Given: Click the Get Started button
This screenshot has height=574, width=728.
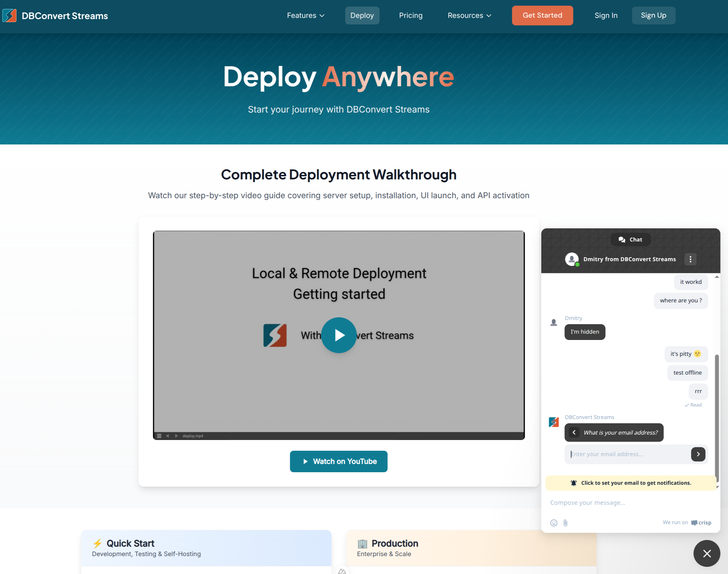Looking at the screenshot, I should [x=542, y=16].
